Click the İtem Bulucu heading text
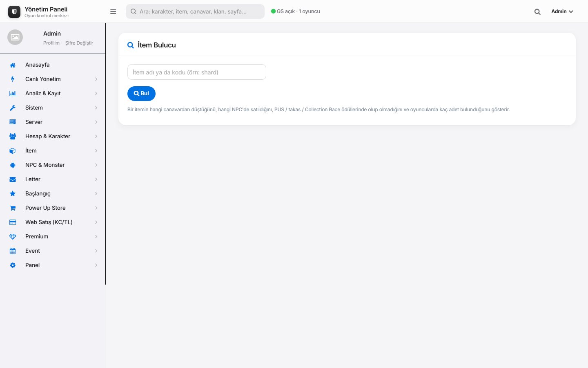This screenshot has width=588, height=368. point(157,45)
